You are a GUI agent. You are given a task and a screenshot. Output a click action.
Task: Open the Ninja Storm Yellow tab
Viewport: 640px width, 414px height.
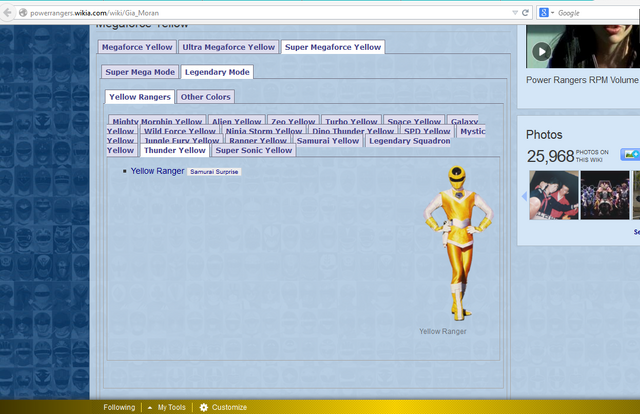tap(264, 131)
